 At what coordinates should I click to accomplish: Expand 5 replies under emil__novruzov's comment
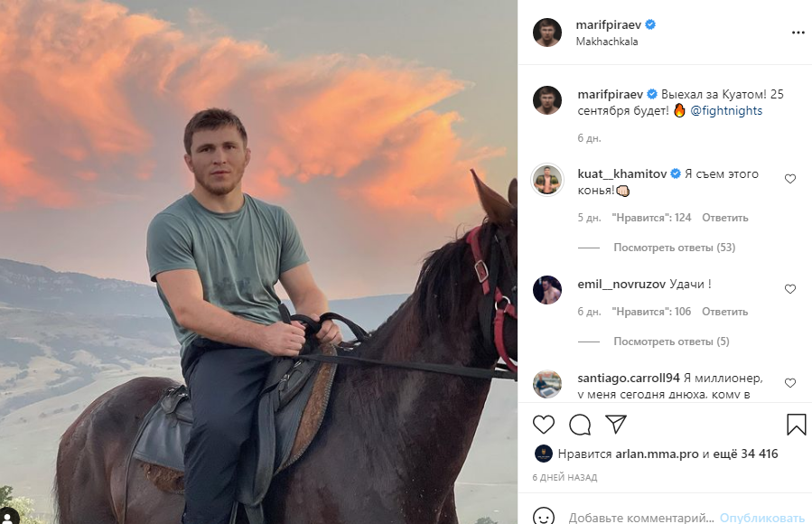pyautogui.click(x=671, y=342)
